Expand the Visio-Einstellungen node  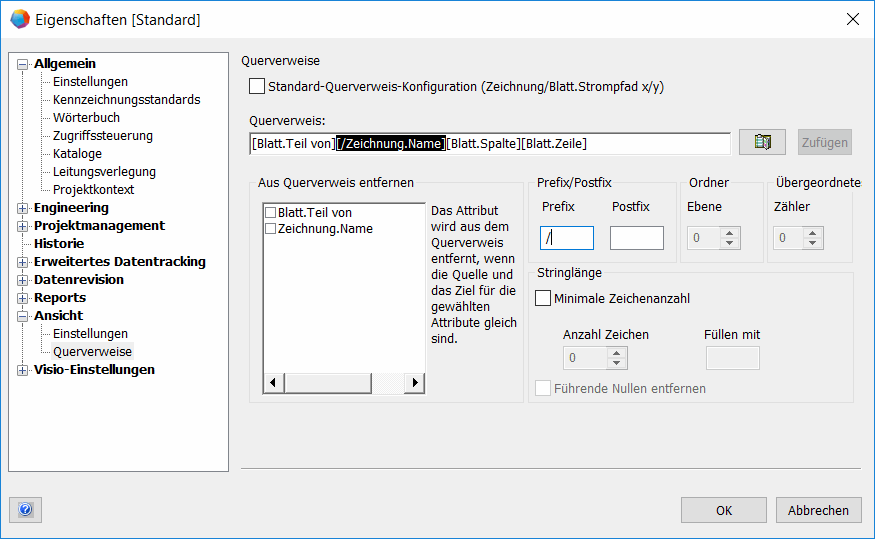(x=23, y=370)
